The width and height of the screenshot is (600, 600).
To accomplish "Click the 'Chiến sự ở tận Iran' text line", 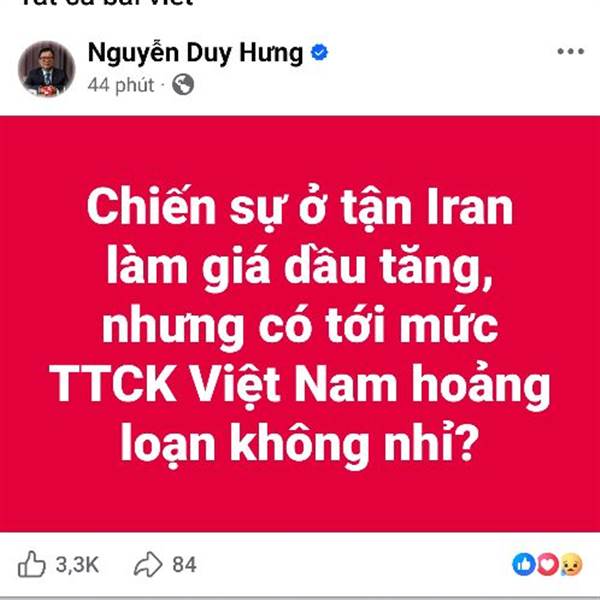I will tap(300, 208).
